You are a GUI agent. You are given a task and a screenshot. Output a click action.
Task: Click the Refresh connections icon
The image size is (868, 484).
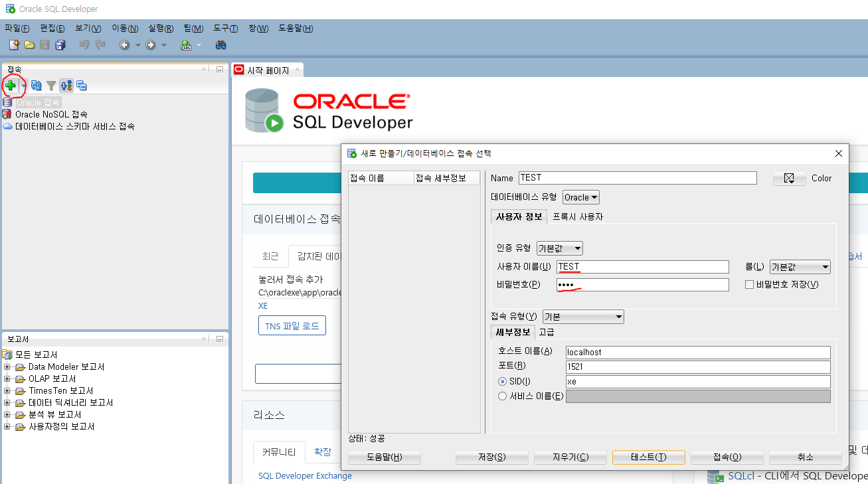(x=37, y=86)
